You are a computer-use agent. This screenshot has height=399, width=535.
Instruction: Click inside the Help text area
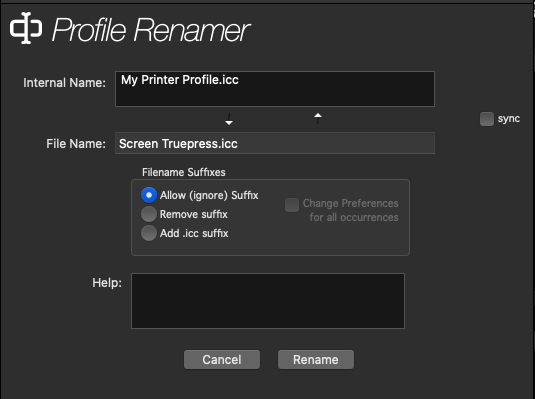tap(268, 301)
